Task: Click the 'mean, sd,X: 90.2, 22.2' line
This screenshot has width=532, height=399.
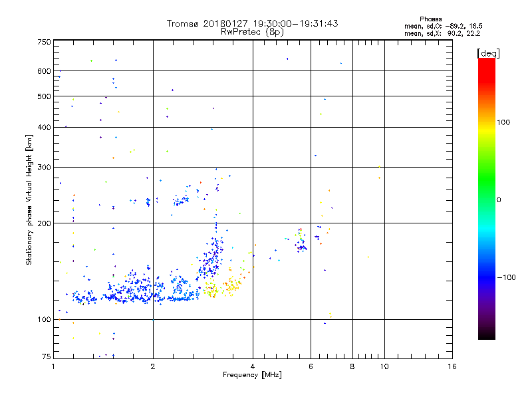Action: 442,33
